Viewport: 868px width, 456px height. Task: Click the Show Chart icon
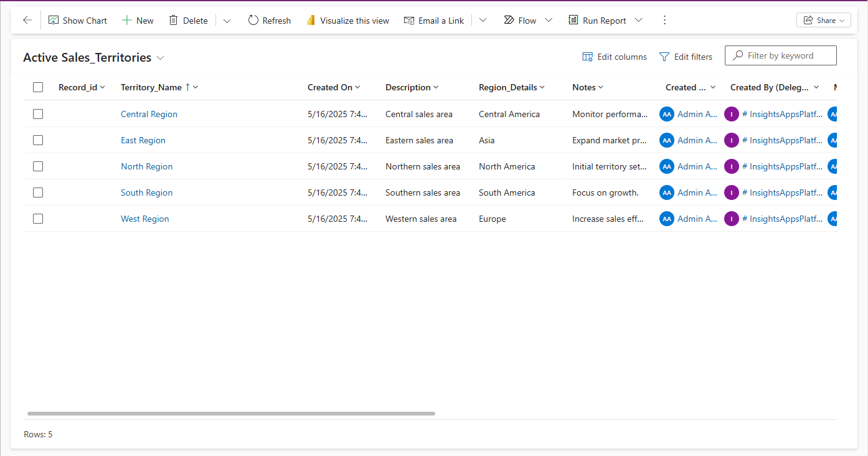pyautogui.click(x=54, y=21)
